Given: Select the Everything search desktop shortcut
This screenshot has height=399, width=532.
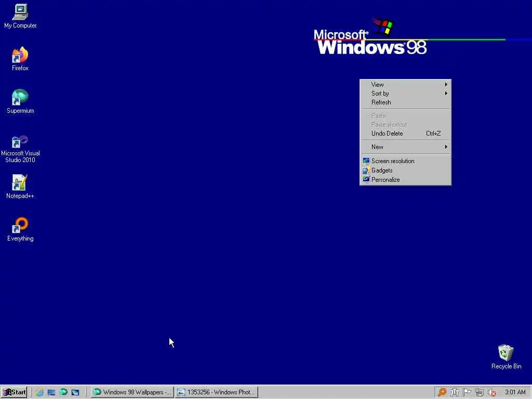Looking at the screenshot, I should click(20, 229).
